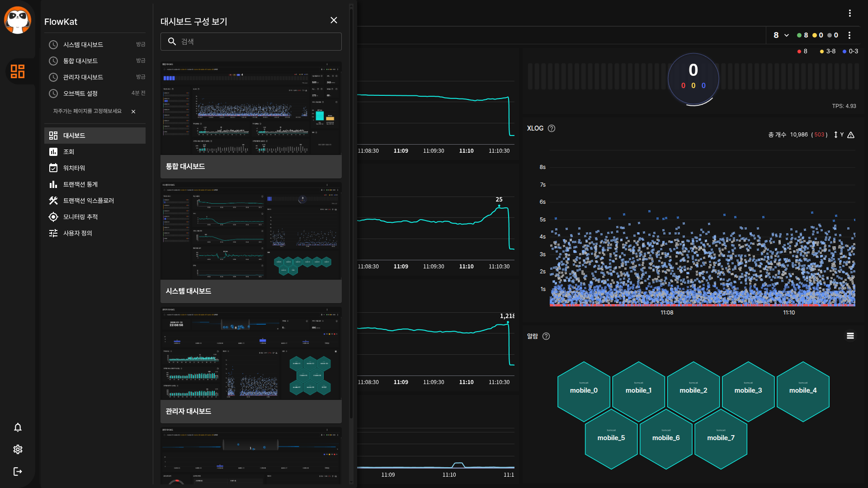The width and height of the screenshot is (868, 488).
Task: Toggle the red 8 legend filter
Action: pos(802,52)
